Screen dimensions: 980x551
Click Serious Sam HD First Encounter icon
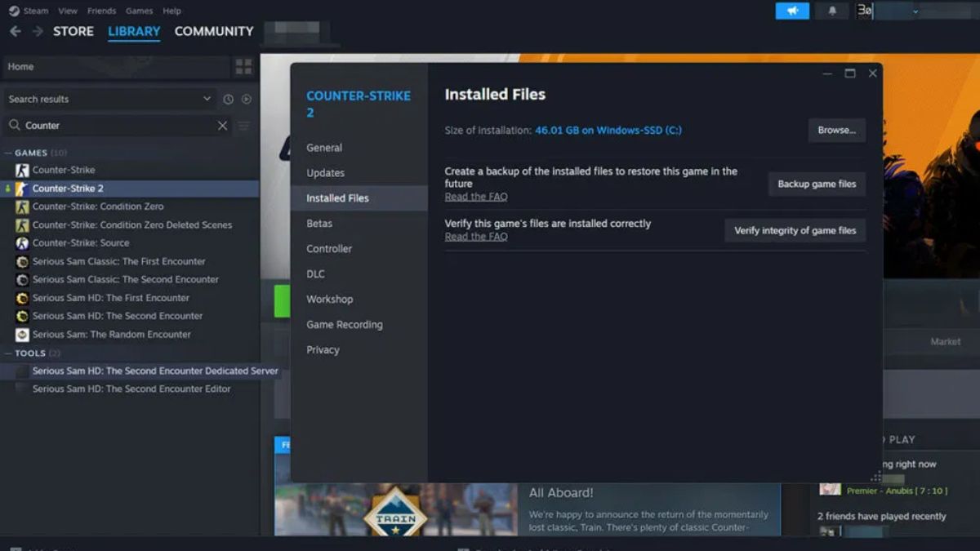[x=22, y=298]
